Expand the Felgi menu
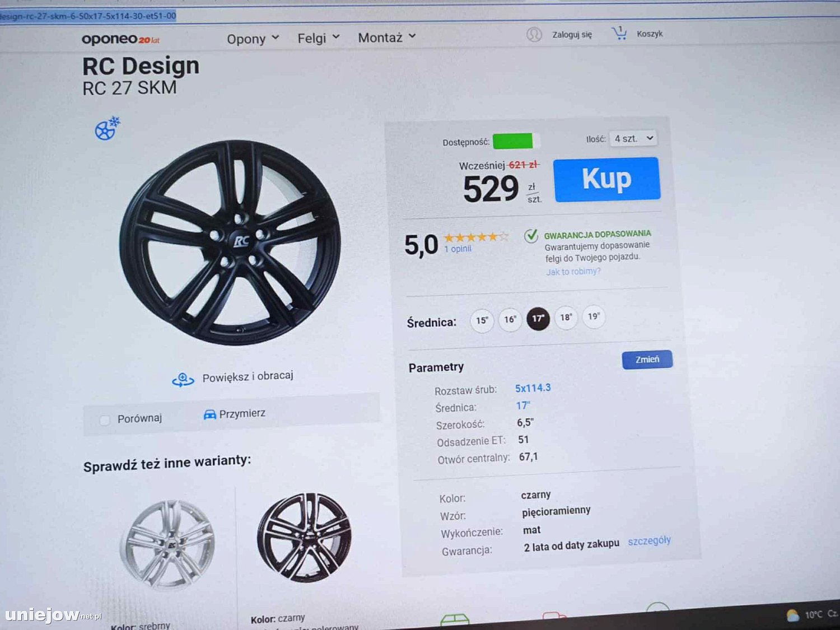 coord(318,38)
